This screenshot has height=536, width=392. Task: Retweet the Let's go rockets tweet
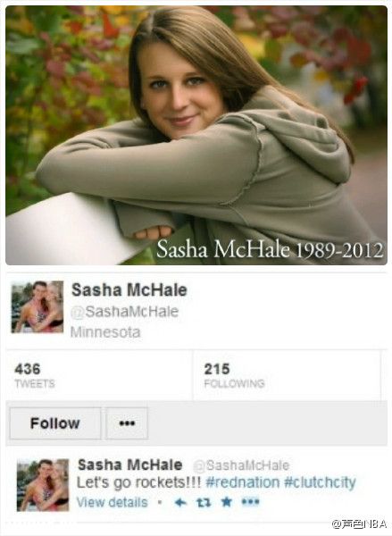click(x=204, y=502)
